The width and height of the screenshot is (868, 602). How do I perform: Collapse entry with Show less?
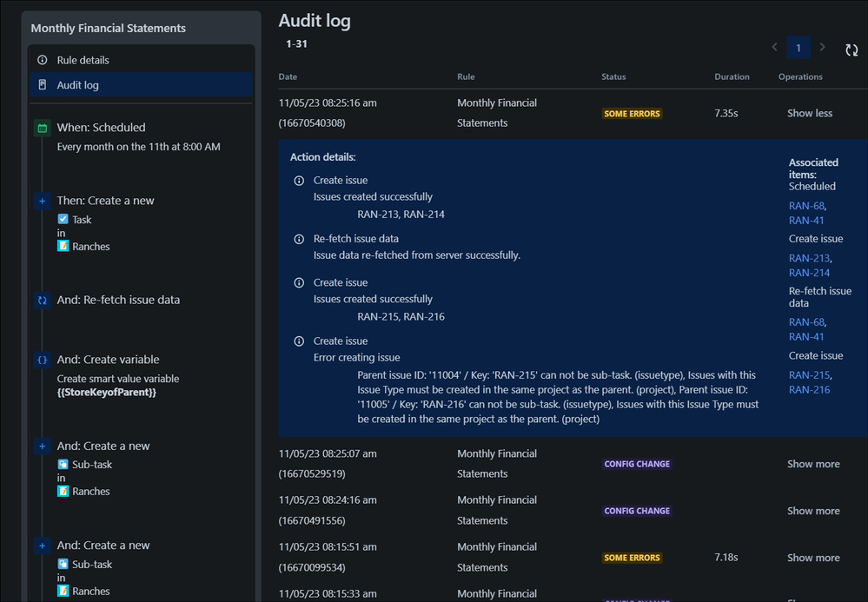pyautogui.click(x=809, y=113)
